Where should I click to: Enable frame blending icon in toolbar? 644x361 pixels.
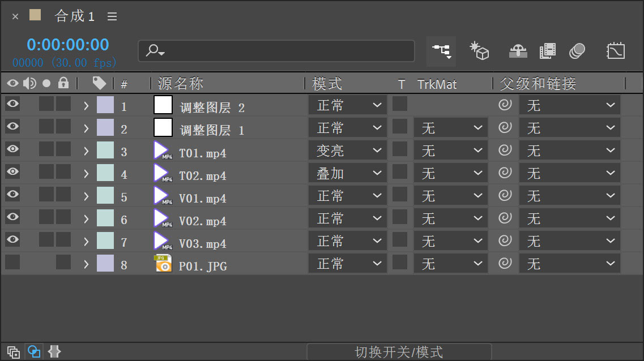[548, 51]
